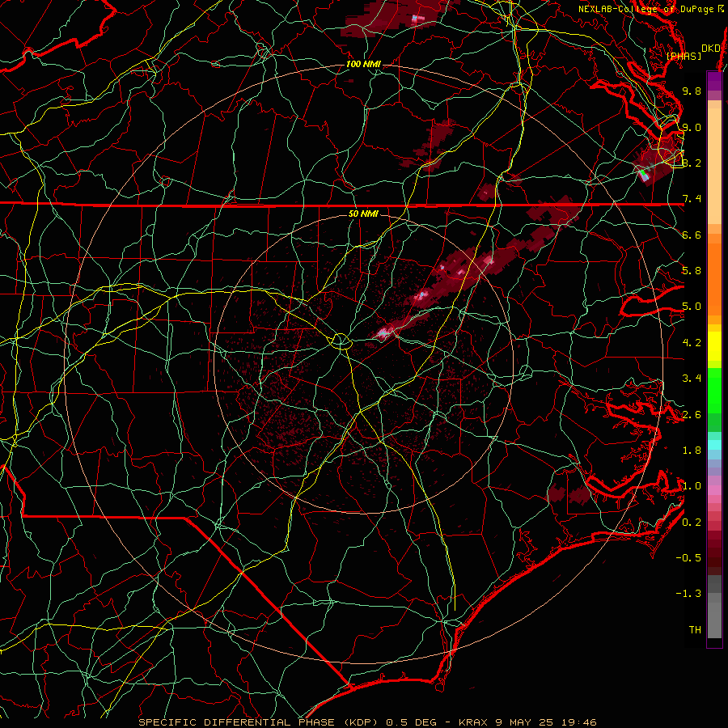Click the 8.2 value on color scale

[692, 163]
